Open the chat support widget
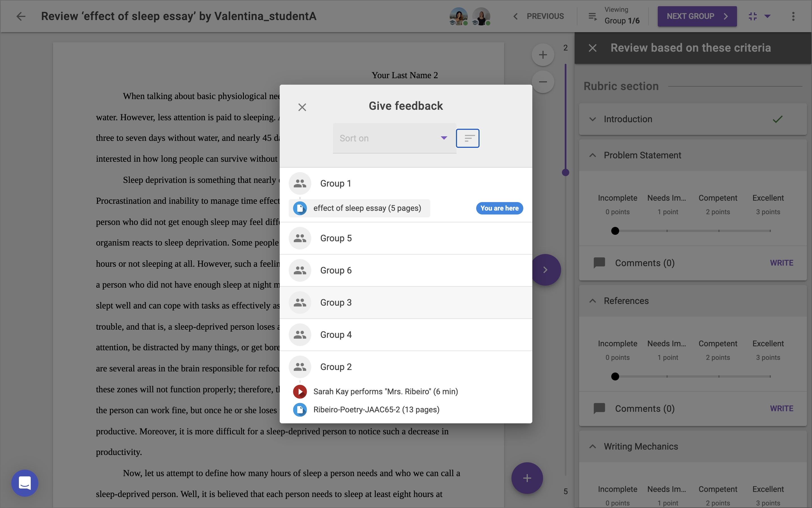 point(25,483)
